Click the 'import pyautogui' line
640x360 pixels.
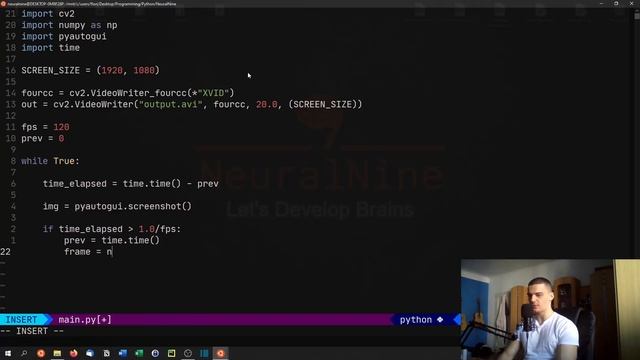coord(64,37)
